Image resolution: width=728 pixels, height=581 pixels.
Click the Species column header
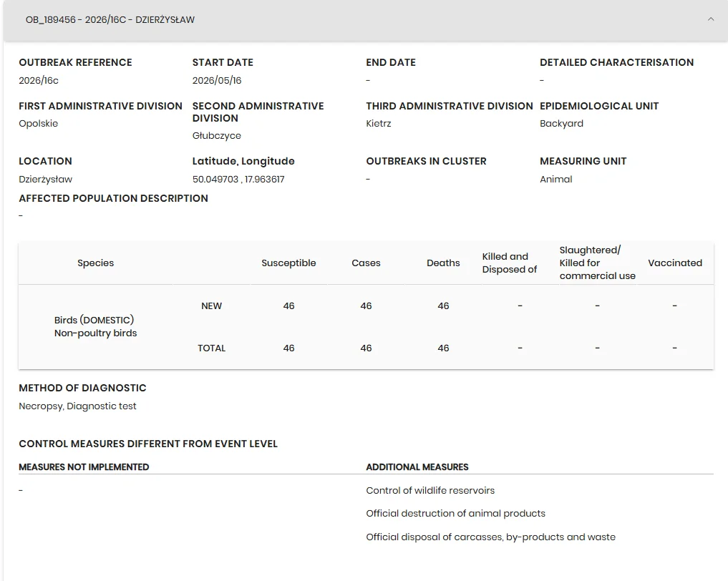tap(95, 263)
